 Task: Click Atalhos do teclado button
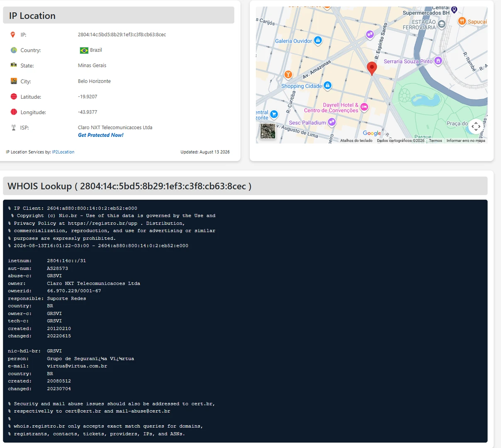(x=356, y=141)
